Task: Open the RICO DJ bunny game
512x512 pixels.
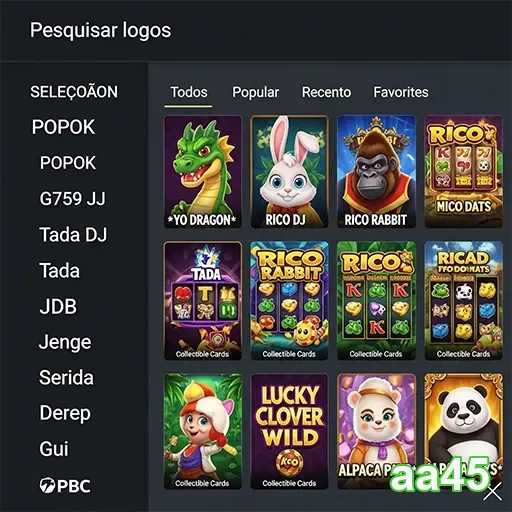Action: pyautogui.click(x=289, y=172)
